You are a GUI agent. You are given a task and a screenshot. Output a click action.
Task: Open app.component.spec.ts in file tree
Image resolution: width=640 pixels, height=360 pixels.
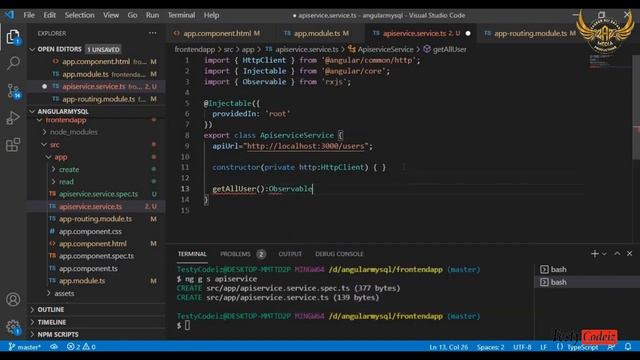coord(96,256)
